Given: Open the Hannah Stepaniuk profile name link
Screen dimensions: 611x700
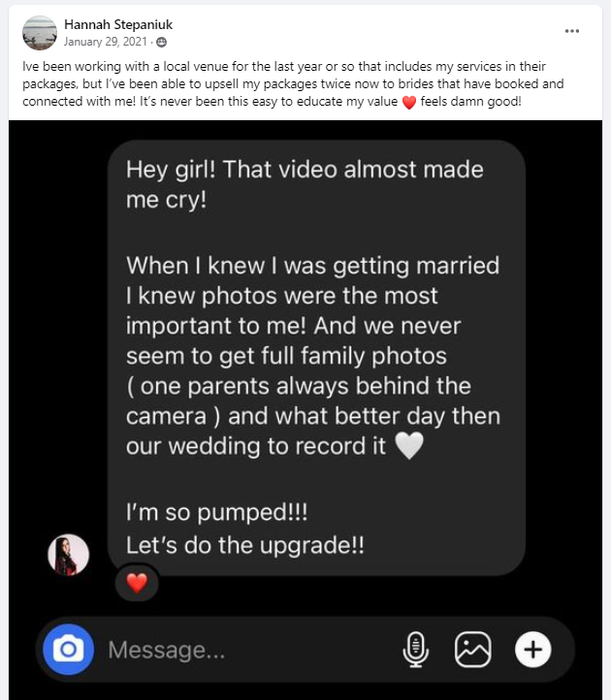Looking at the screenshot, I should tap(118, 24).
